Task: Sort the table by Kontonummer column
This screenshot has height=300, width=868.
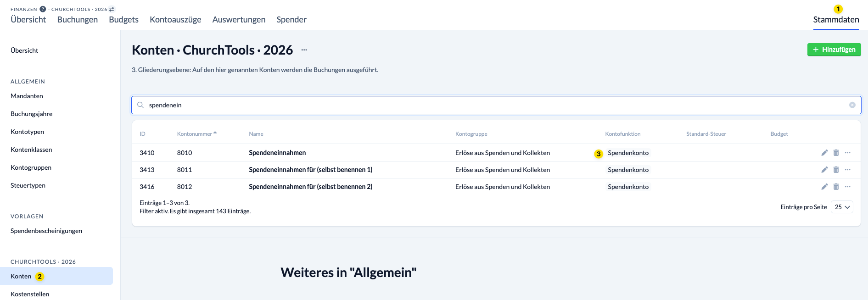Action: [x=195, y=134]
